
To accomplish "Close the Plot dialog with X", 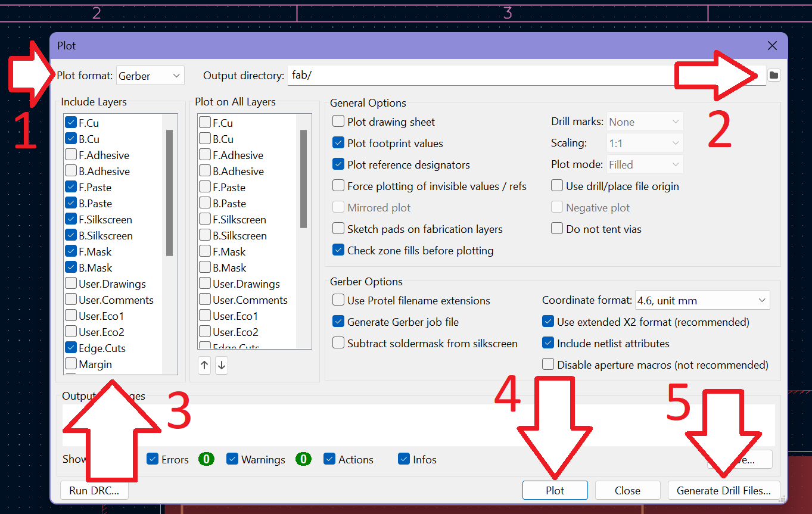I will (x=772, y=46).
